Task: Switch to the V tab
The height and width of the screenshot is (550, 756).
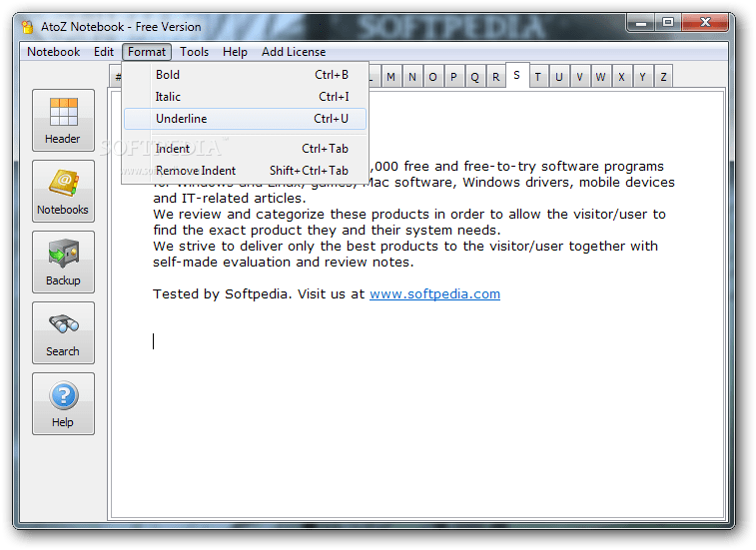Action: click(579, 77)
